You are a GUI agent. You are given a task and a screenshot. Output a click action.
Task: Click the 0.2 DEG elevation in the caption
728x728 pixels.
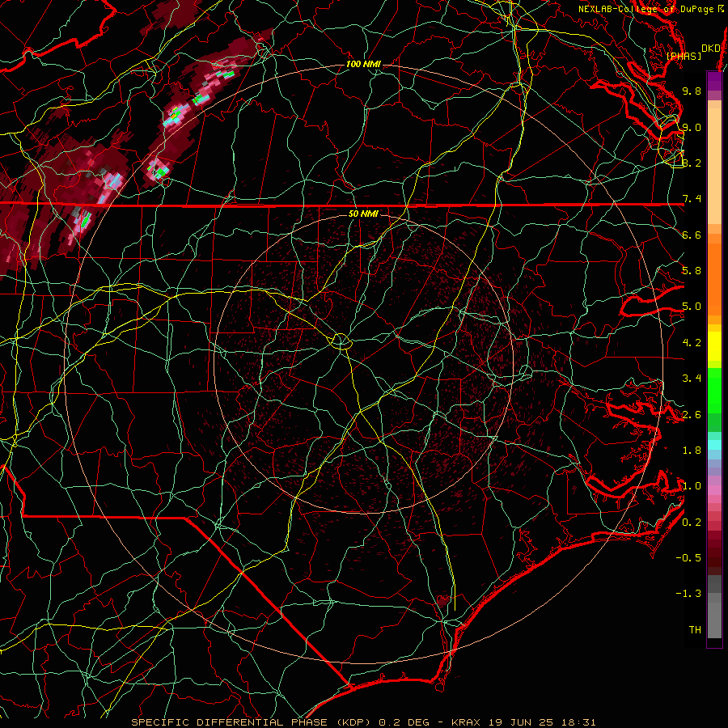(x=404, y=722)
